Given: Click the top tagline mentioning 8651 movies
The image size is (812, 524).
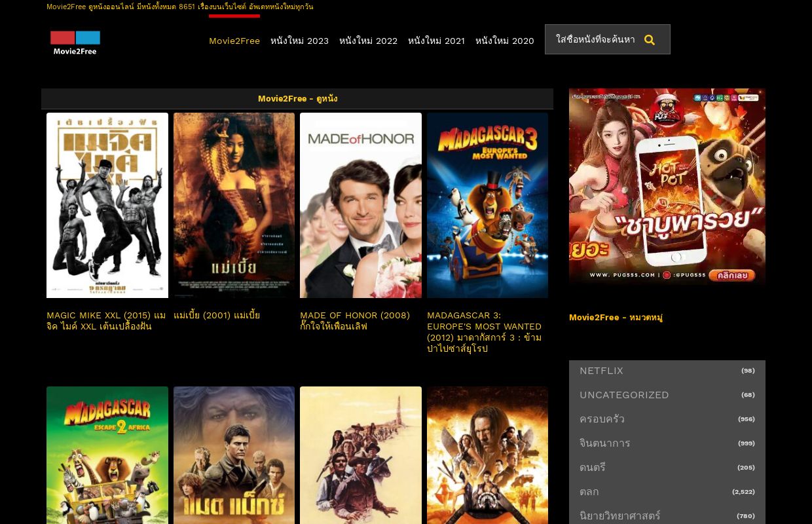Looking at the screenshot, I should coord(180,7).
